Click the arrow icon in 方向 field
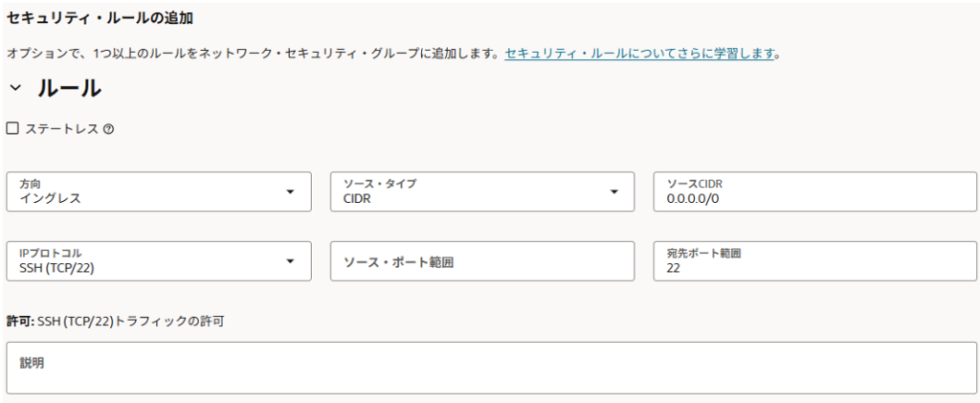 click(x=291, y=192)
